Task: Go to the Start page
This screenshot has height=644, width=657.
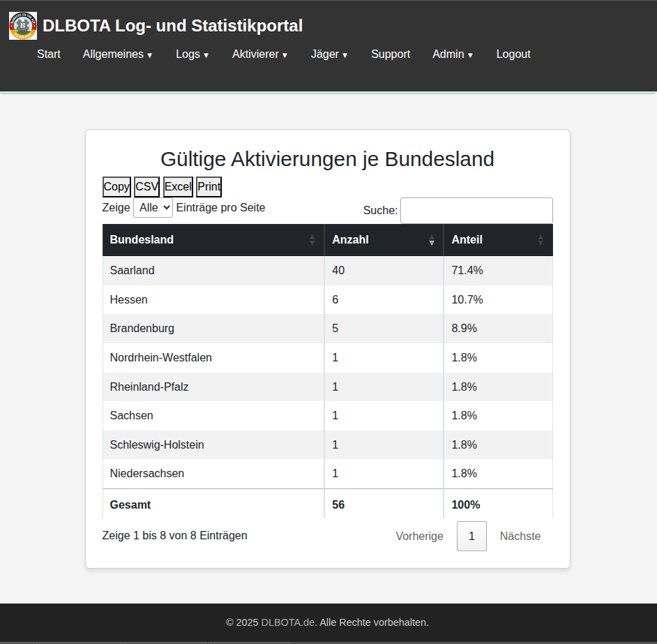Action: pos(49,54)
